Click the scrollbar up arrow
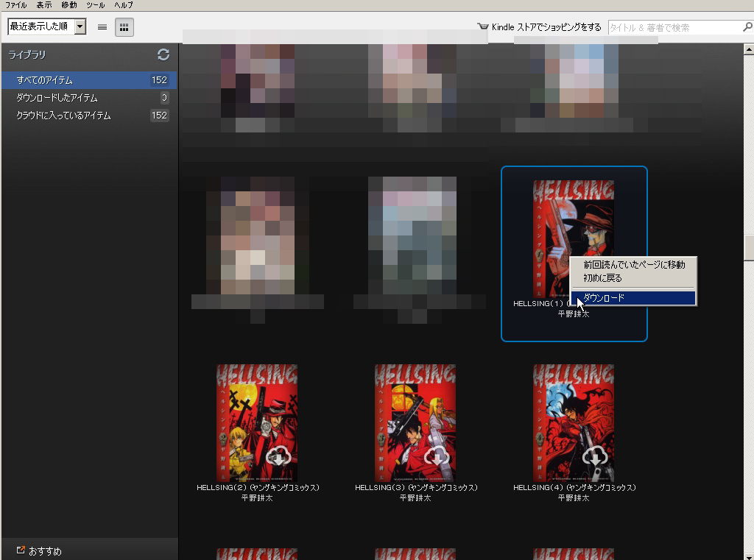 pyautogui.click(x=749, y=49)
